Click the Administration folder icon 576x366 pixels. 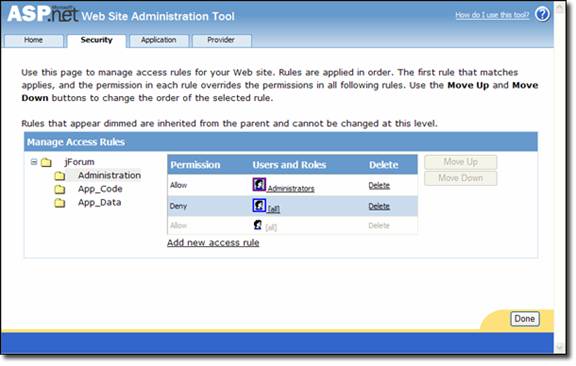[x=60, y=176]
